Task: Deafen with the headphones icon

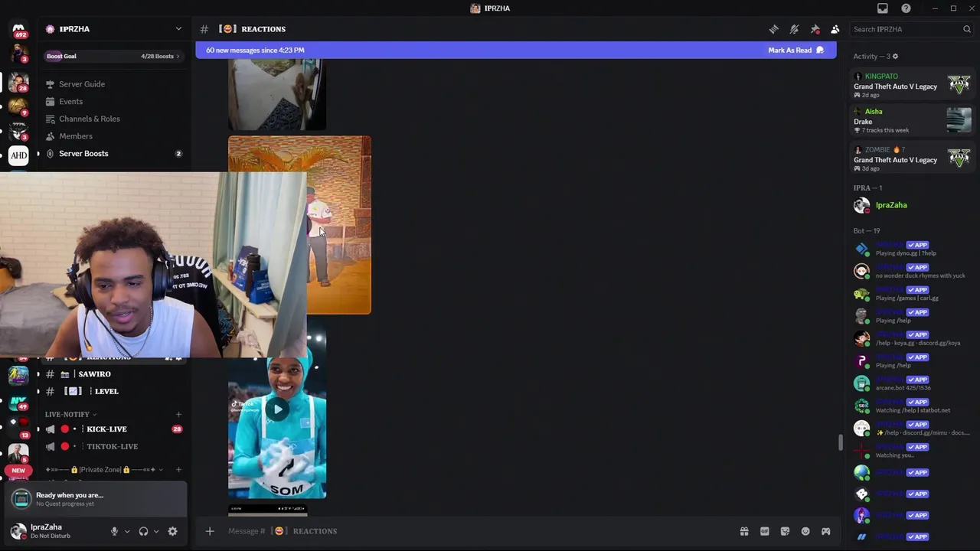Action: 143,531
